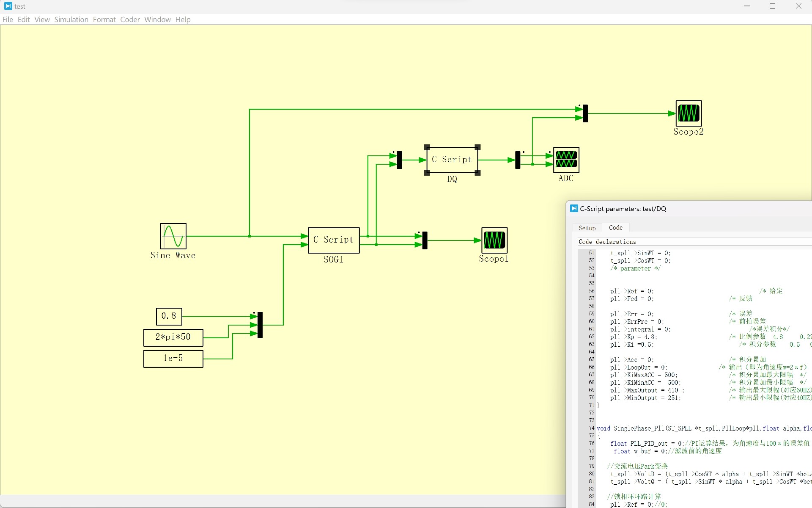Select the Sine Wave source block

pos(173,236)
